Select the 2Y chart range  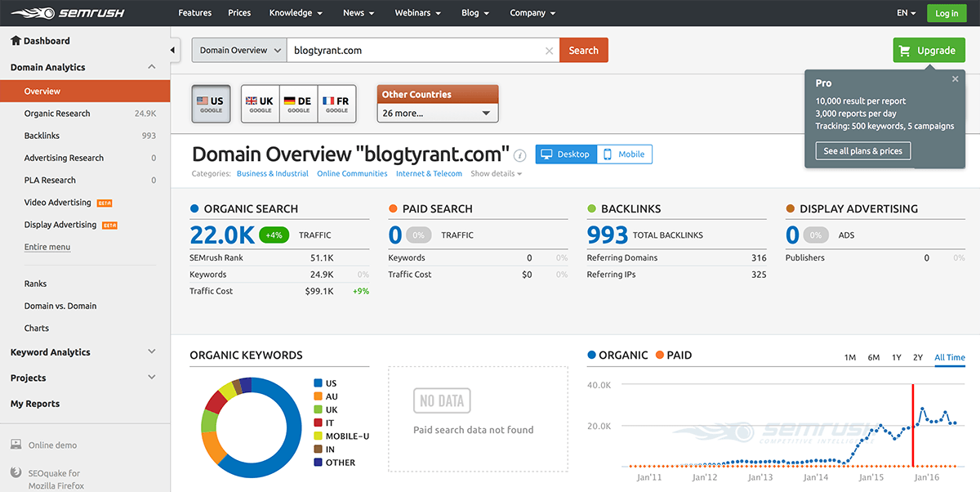pyautogui.click(x=918, y=358)
